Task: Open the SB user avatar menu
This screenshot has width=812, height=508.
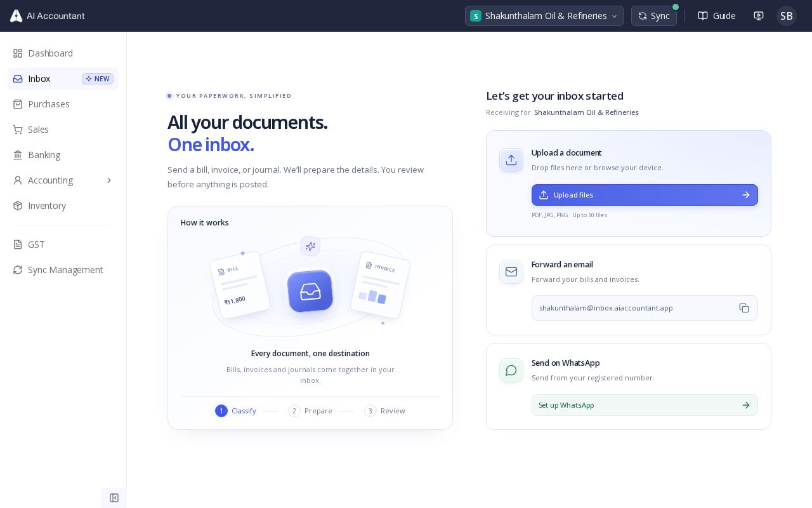Action: (x=787, y=16)
